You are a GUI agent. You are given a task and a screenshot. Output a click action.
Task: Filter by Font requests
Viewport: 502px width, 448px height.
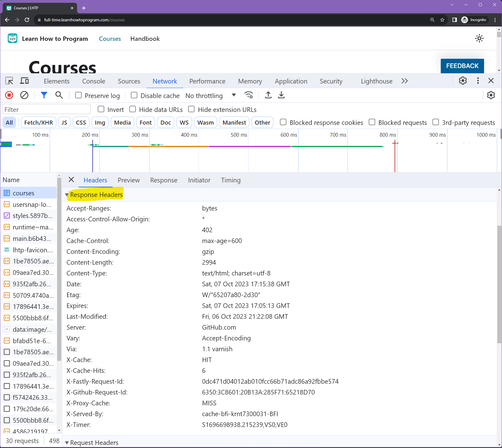[x=146, y=122]
